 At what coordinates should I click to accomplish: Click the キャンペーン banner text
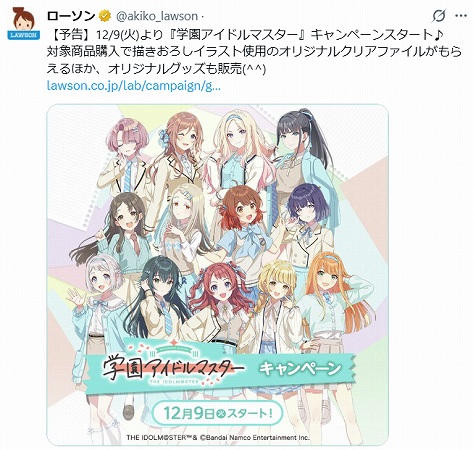[300, 368]
